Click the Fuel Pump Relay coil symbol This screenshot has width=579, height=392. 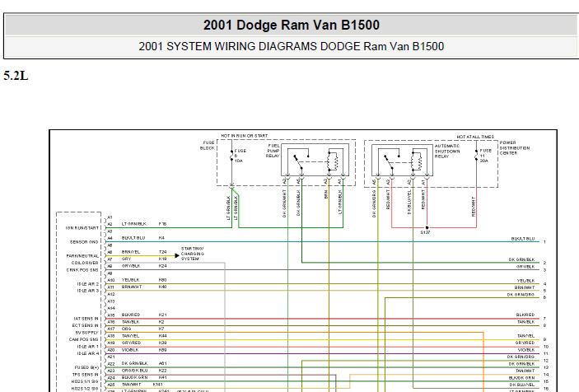pos(334,161)
